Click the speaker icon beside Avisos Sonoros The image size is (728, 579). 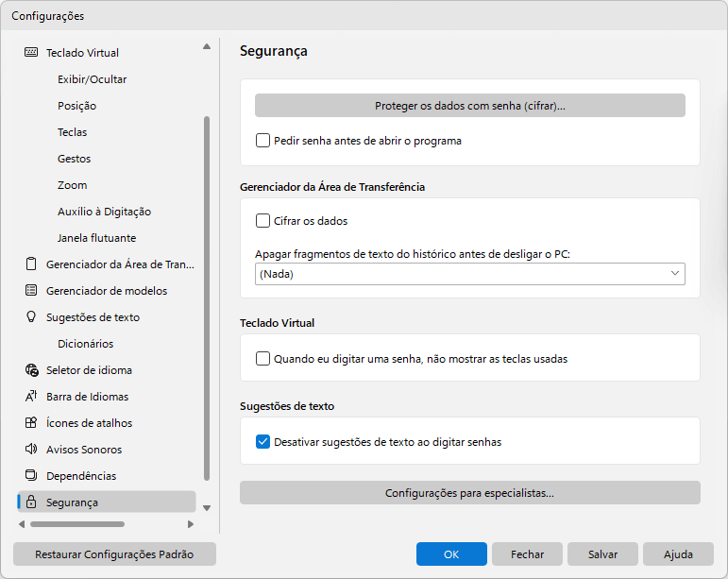pos(31,449)
